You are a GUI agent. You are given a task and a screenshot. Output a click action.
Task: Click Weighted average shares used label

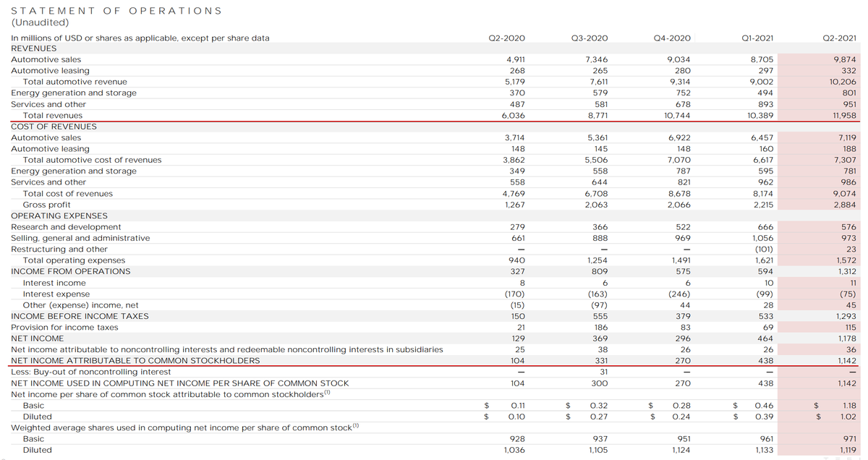pyautogui.click(x=184, y=427)
